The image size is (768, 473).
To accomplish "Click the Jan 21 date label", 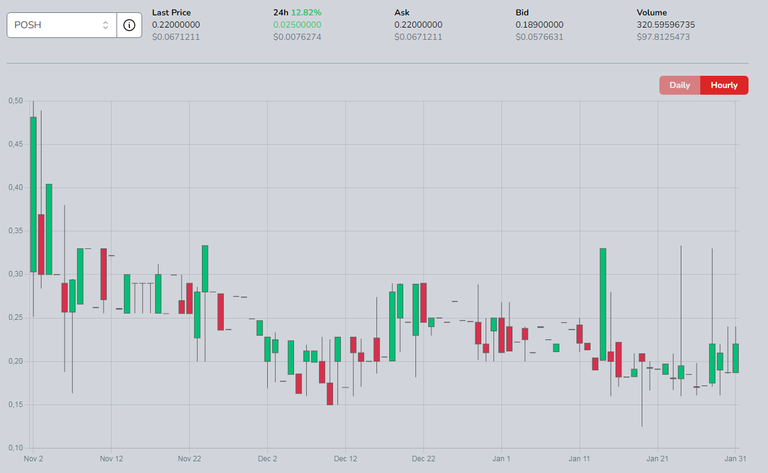I will [x=657, y=459].
